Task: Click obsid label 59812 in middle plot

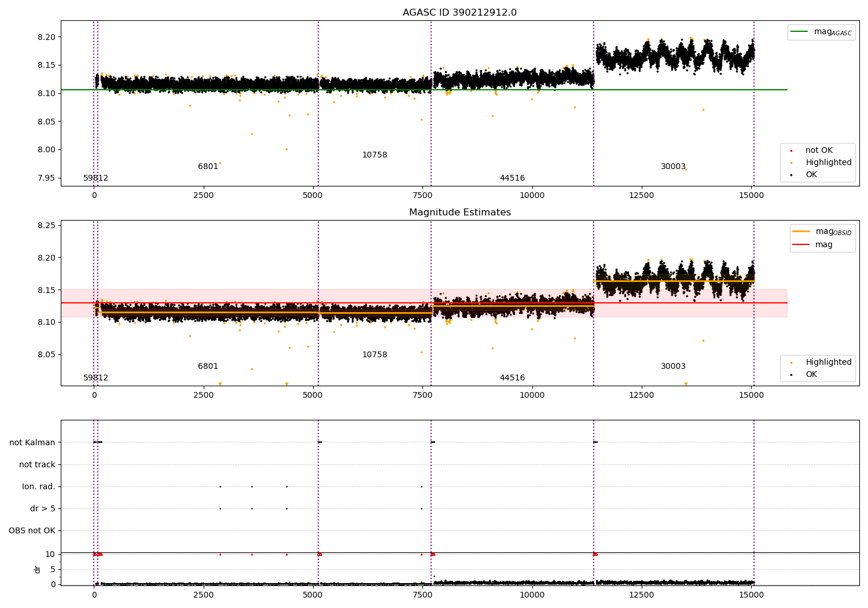Action: tap(95, 378)
